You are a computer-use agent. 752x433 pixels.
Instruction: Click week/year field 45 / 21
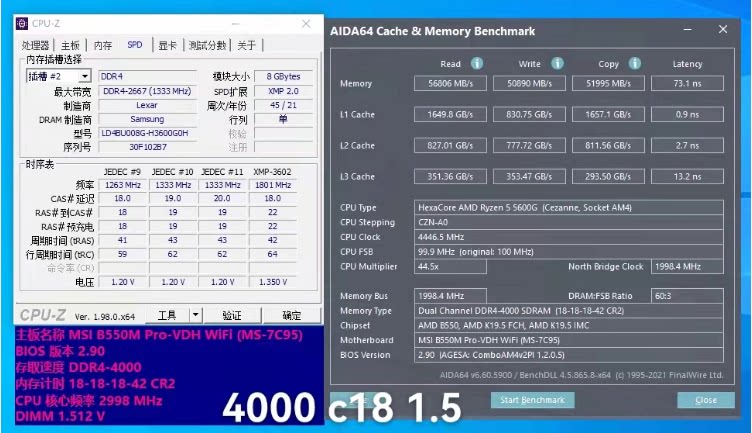[x=283, y=105]
